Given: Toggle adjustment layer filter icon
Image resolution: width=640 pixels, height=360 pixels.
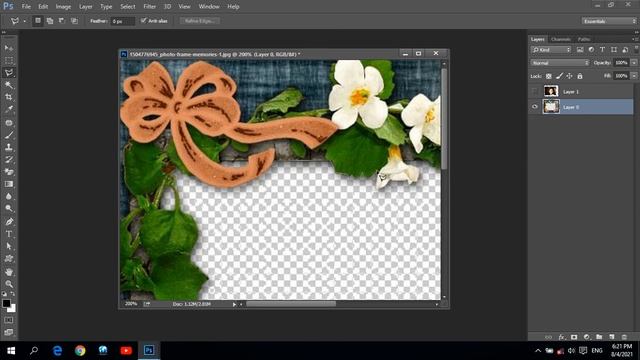Looking at the screenshot, I should [591, 50].
